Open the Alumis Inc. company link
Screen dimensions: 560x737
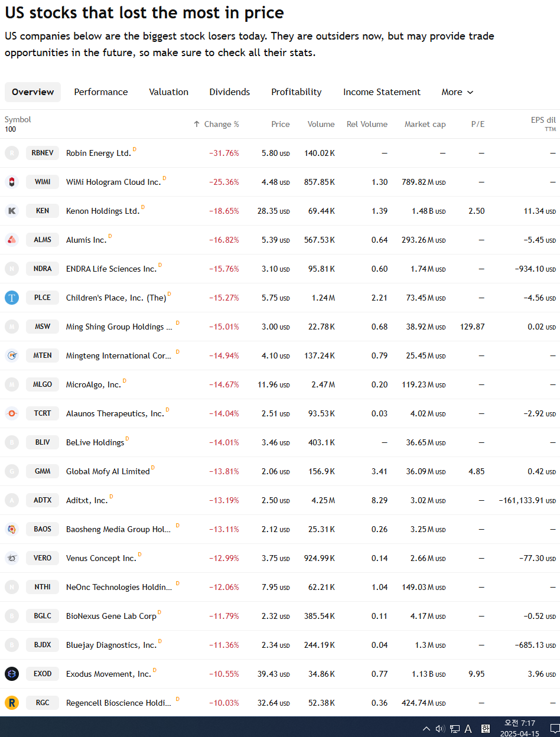point(86,240)
